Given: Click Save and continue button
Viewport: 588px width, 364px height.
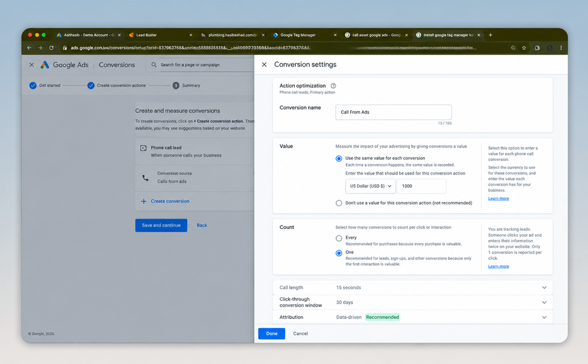Looking at the screenshot, I should (161, 225).
